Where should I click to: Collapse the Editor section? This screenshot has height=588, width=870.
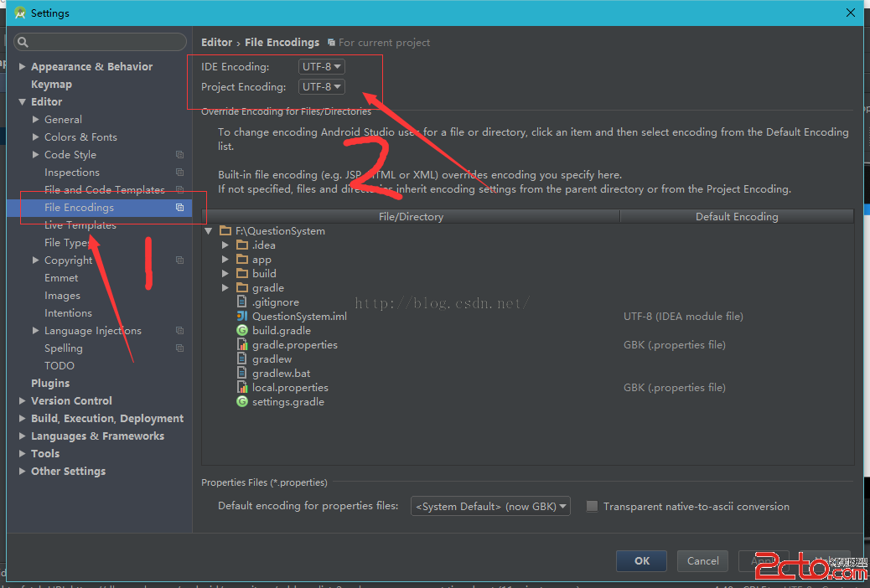(x=22, y=102)
